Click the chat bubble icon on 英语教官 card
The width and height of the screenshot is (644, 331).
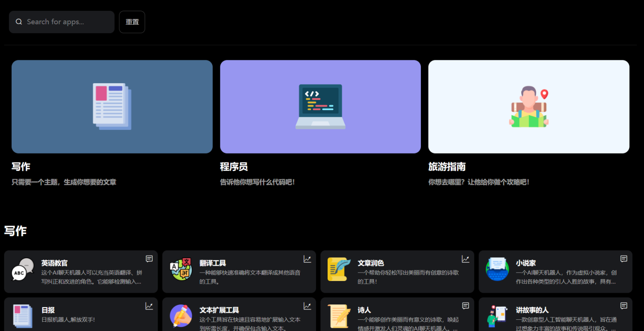(149, 259)
